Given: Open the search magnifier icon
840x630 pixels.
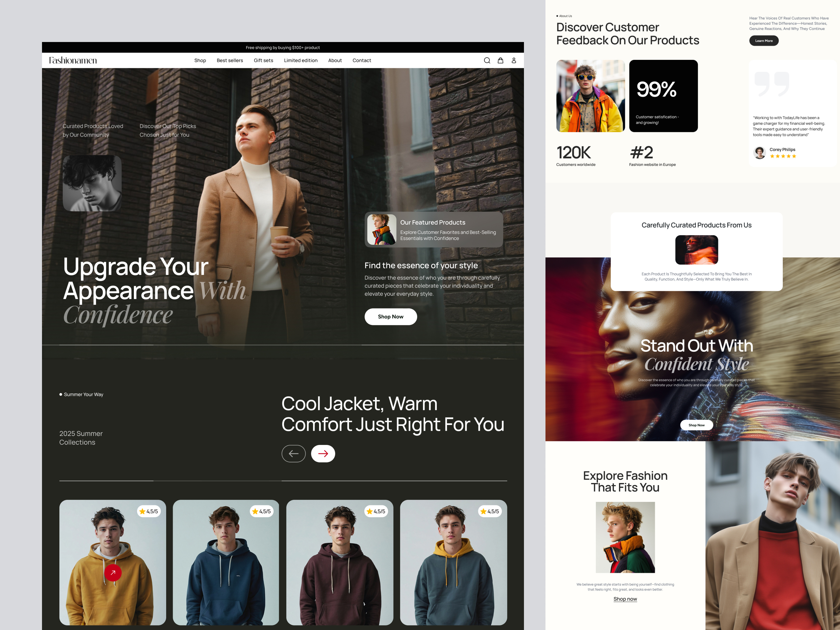Looking at the screenshot, I should pos(487,60).
